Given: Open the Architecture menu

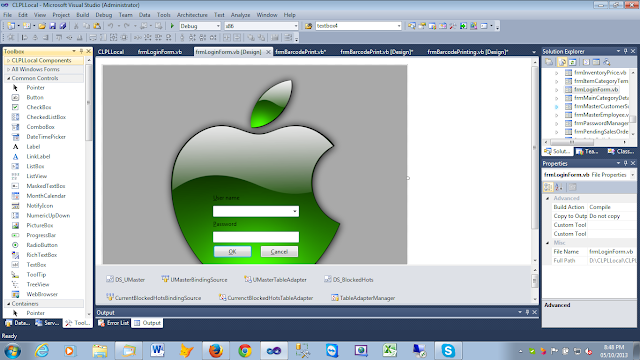Looking at the screenshot, I should 192,15.
